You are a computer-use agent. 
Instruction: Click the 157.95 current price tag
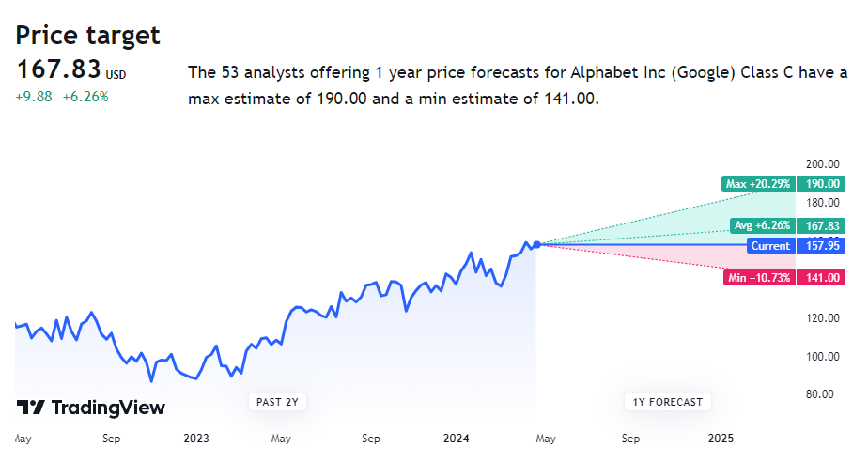pos(821,246)
